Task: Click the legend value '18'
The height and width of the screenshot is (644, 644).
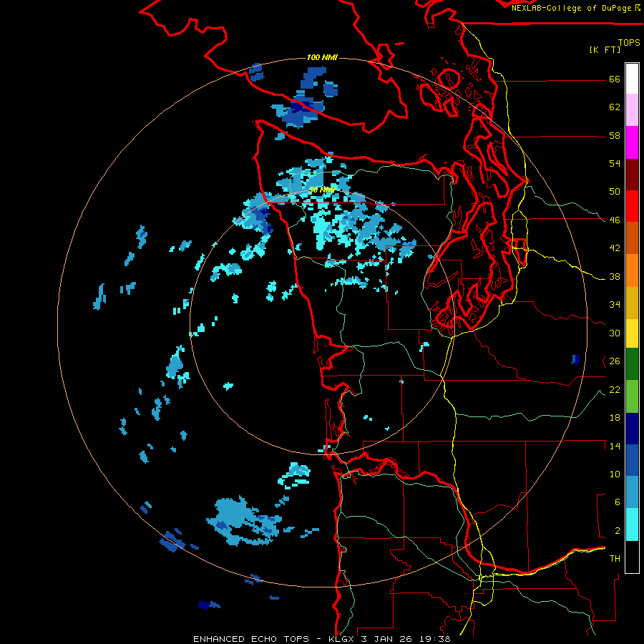Action: coord(615,418)
